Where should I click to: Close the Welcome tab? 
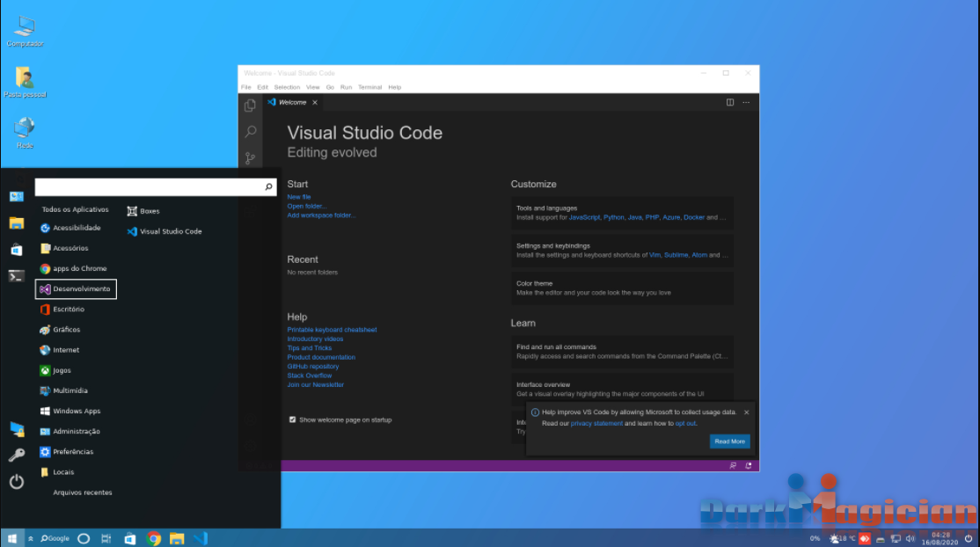(x=315, y=103)
